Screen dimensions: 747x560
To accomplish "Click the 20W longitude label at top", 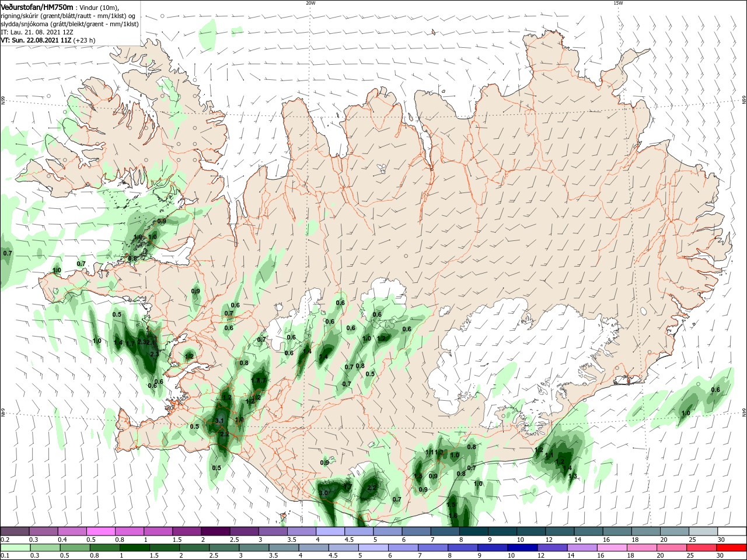I will pyautogui.click(x=310, y=3).
